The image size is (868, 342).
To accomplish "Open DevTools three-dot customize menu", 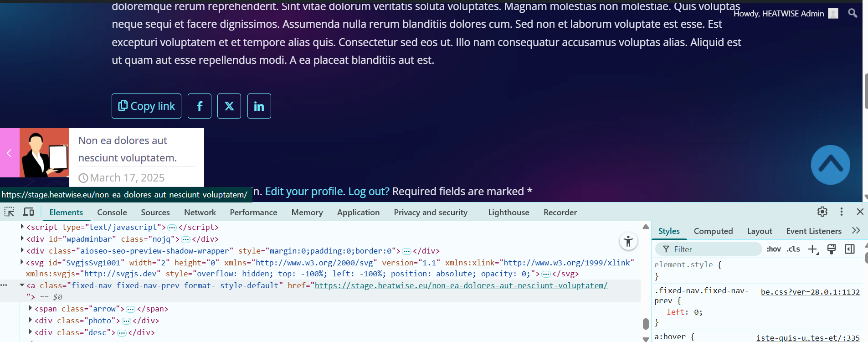I will pos(841,212).
